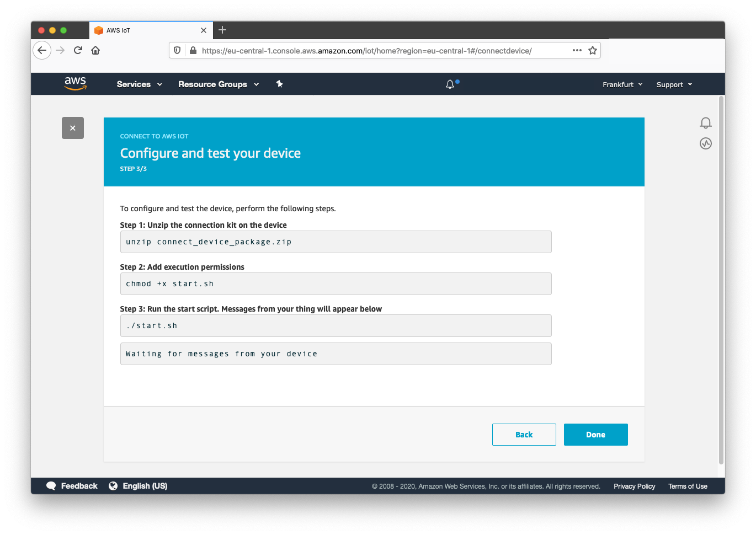Open the notifications bell in AWS header

point(450,84)
